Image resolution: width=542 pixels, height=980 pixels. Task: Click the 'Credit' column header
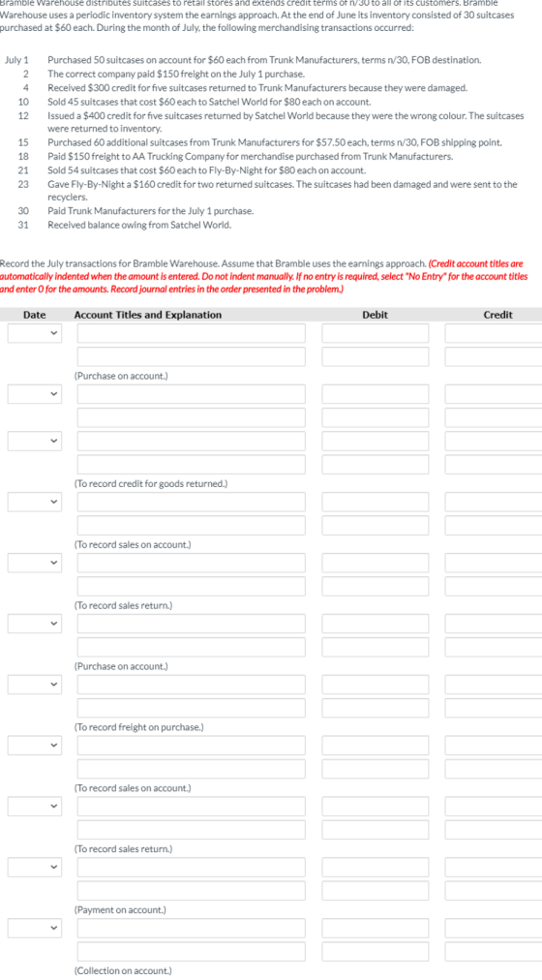pyautogui.click(x=498, y=315)
